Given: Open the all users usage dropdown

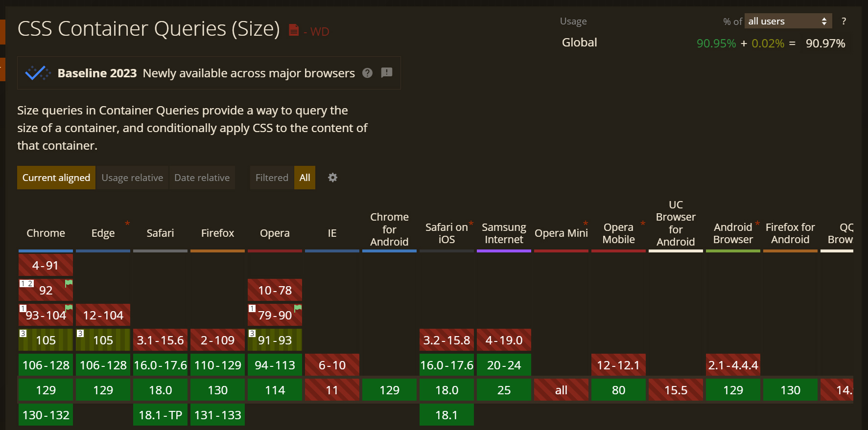Looking at the screenshot, I should point(788,21).
